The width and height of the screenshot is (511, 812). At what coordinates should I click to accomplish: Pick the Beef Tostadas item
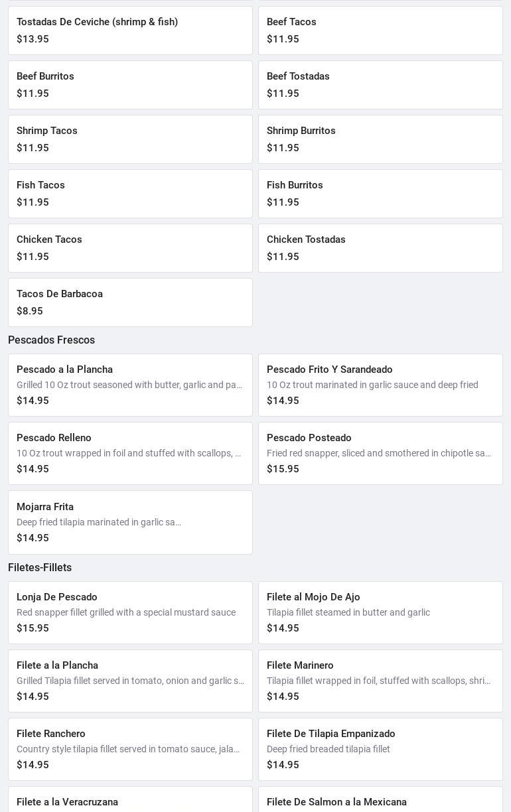pos(380,85)
